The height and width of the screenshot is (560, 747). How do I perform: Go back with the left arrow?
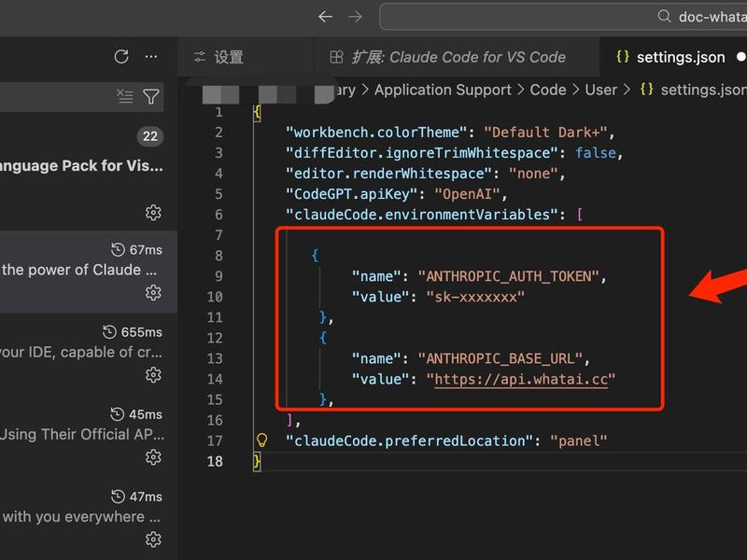coord(325,17)
